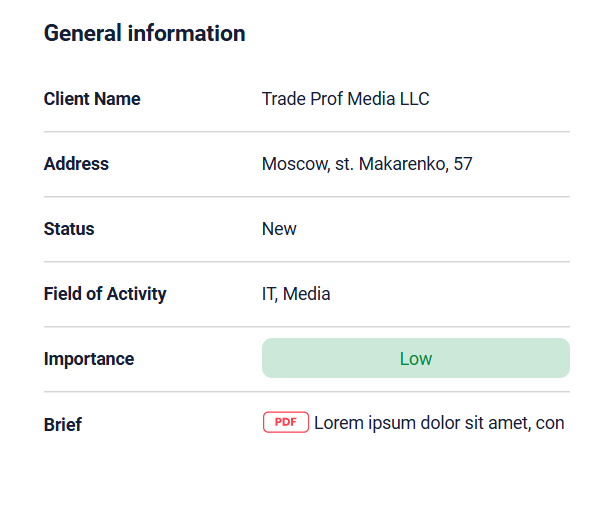The image size is (601, 523).
Task: Click the Brief label
Action: coord(62,424)
